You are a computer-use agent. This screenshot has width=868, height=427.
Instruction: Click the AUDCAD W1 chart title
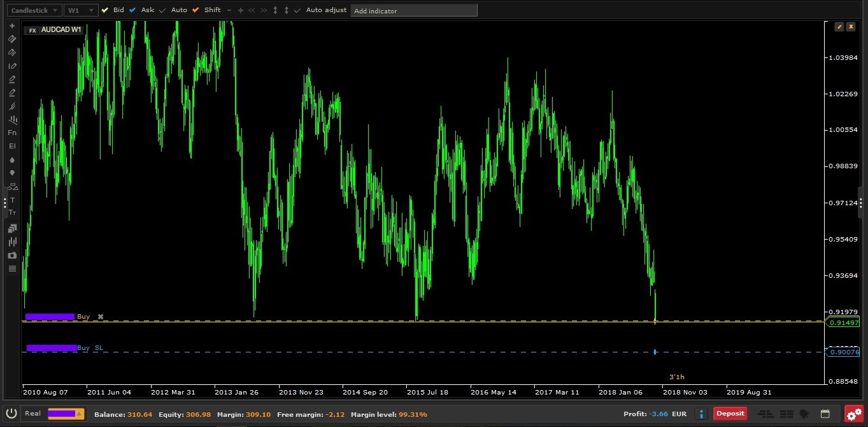[61, 30]
